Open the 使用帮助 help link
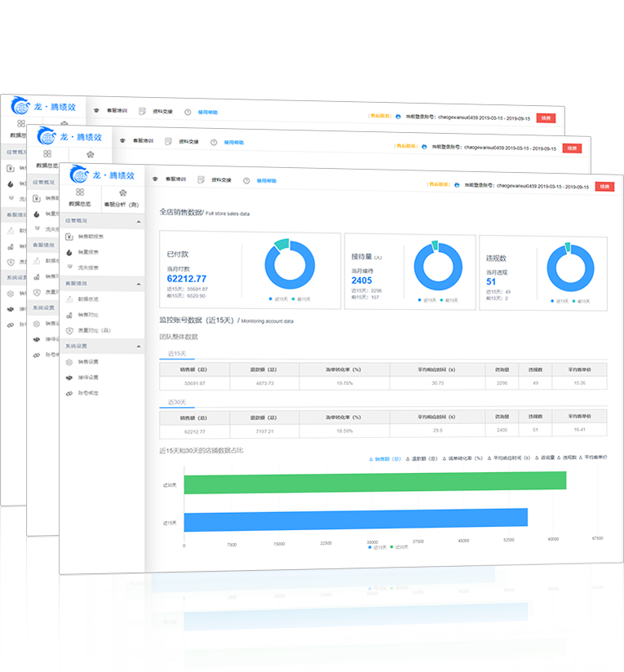 point(266,180)
